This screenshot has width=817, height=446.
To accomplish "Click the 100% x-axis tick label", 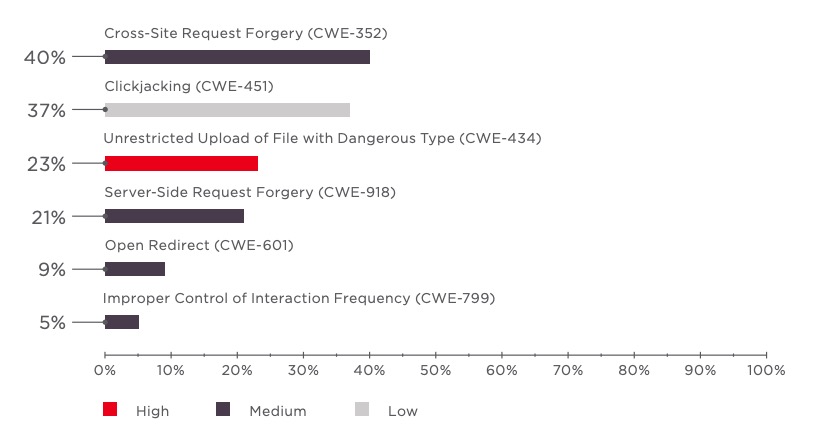I will pos(766,371).
